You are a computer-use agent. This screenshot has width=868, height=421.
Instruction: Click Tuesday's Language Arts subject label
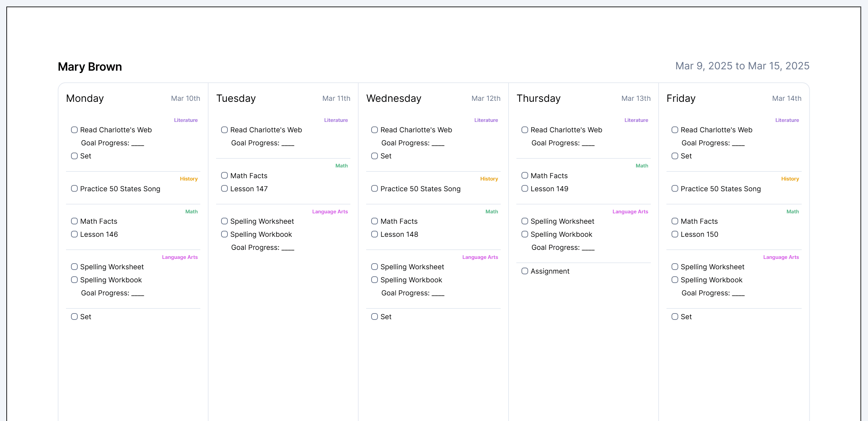(330, 212)
